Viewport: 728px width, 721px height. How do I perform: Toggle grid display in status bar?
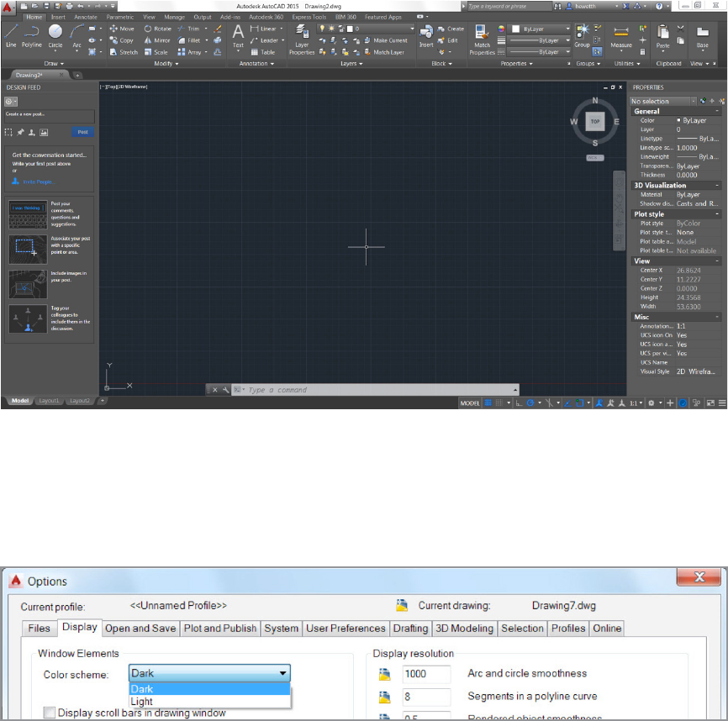point(488,403)
